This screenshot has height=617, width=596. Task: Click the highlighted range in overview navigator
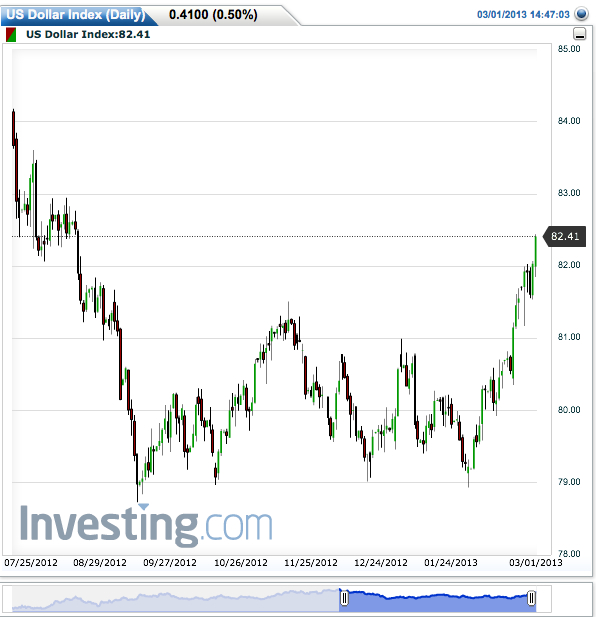437,599
